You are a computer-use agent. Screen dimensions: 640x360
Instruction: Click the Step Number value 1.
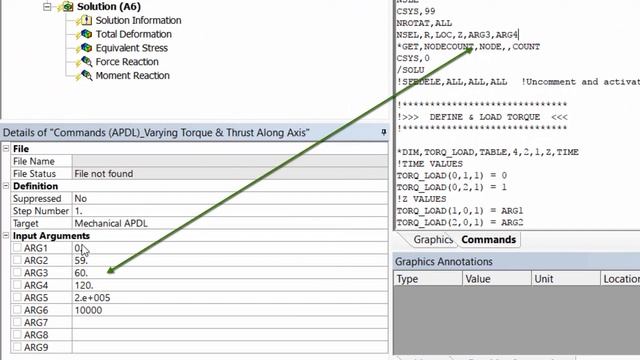[230, 211]
